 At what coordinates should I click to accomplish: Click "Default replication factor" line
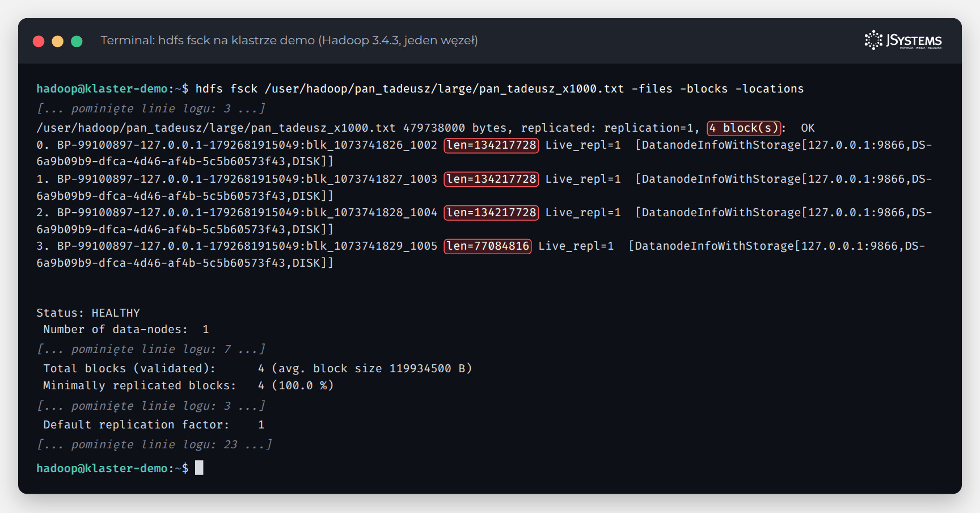click(x=154, y=424)
